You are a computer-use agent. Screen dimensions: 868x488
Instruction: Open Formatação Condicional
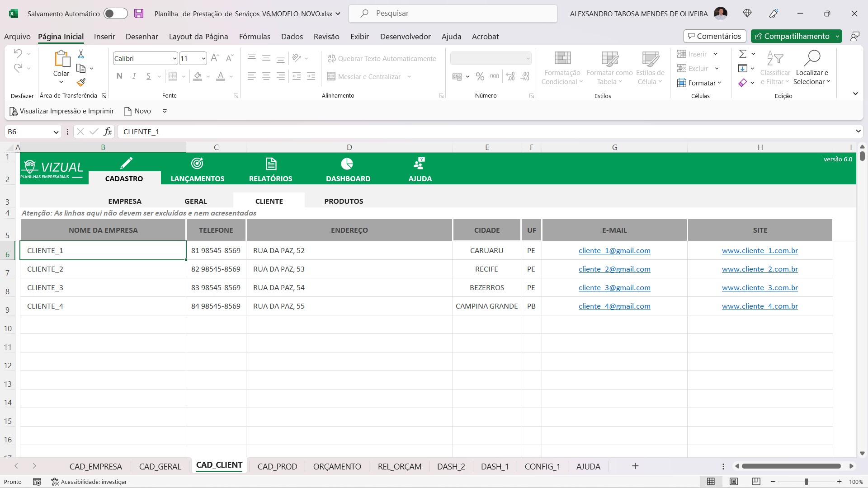click(561, 67)
